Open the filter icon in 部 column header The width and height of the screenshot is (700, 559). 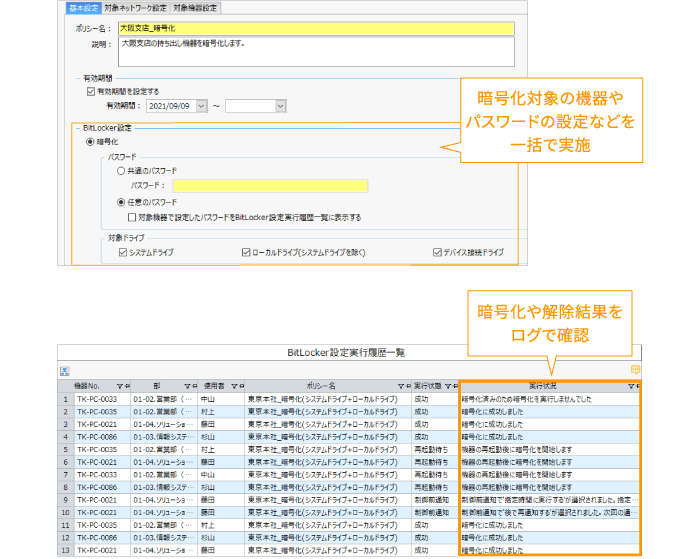188,386
